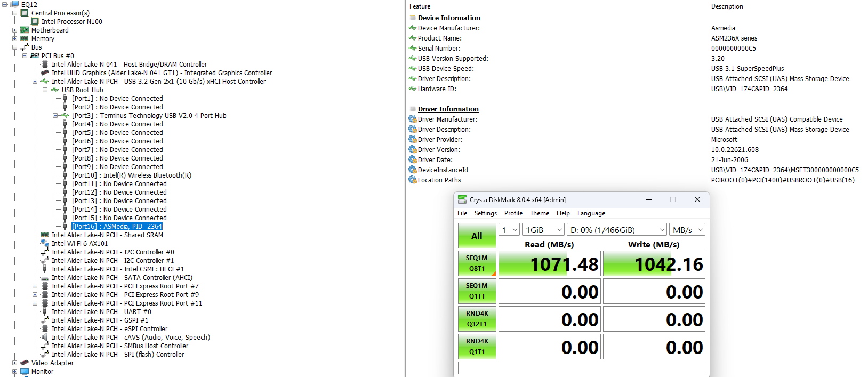Expand the Port3 Terminus 4-Port Hub node
The height and width of the screenshot is (377, 868).
tap(55, 115)
